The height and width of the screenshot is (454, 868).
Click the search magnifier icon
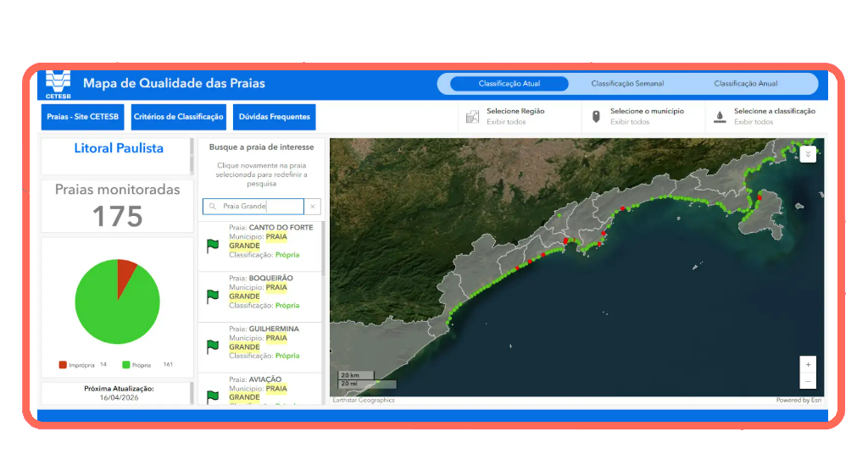point(213,207)
